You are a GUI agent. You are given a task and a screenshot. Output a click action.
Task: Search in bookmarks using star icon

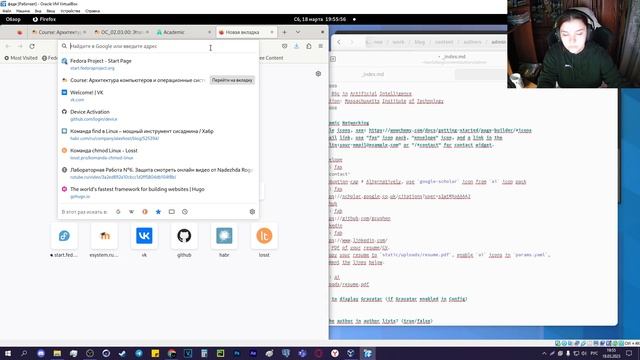click(x=158, y=212)
